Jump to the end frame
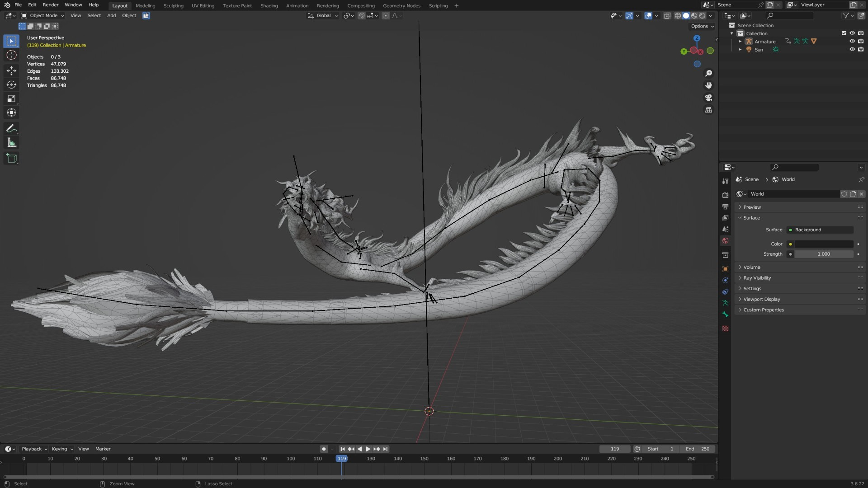 (x=385, y=449)
